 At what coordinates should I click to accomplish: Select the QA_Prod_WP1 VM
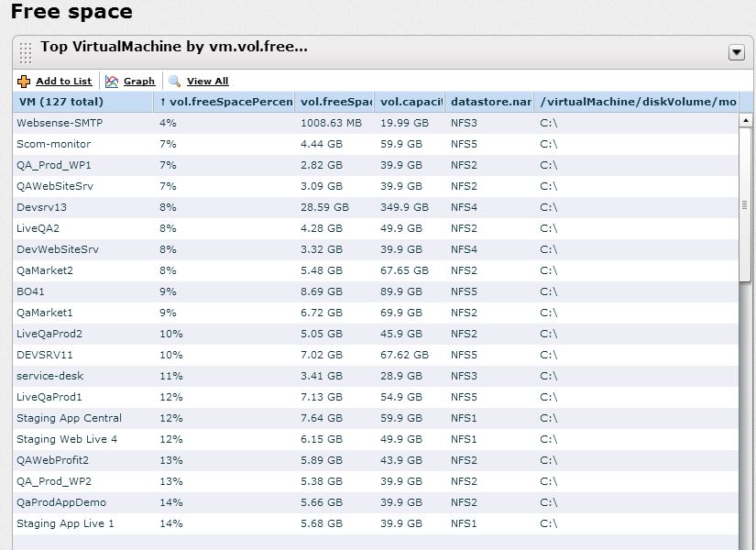click(53, 166)
